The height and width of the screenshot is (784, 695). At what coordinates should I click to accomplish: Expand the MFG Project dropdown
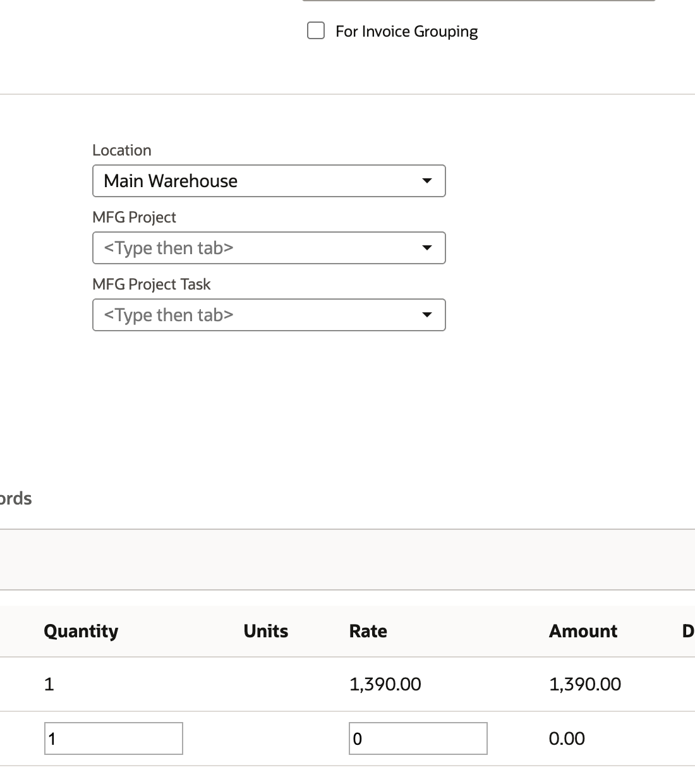coord(269,248)
